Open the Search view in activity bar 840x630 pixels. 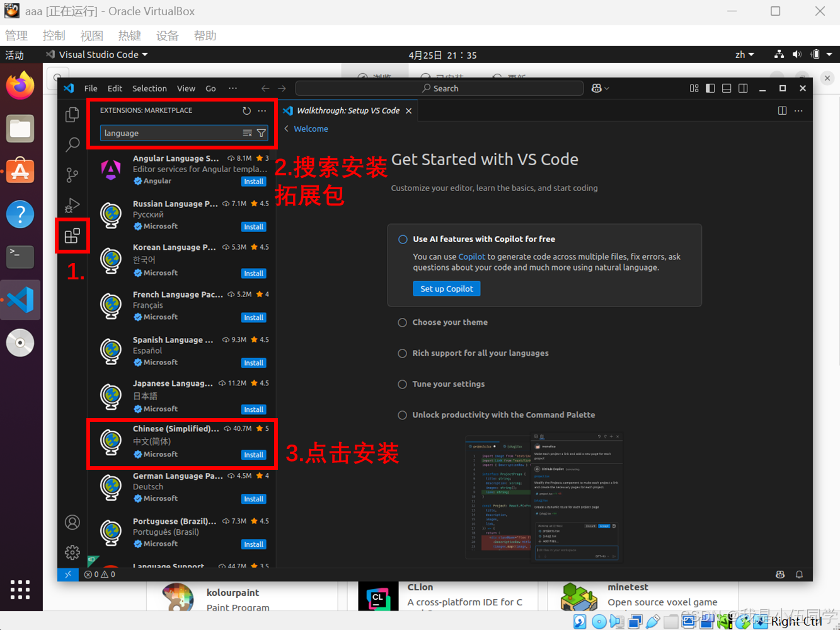[72, 144]
